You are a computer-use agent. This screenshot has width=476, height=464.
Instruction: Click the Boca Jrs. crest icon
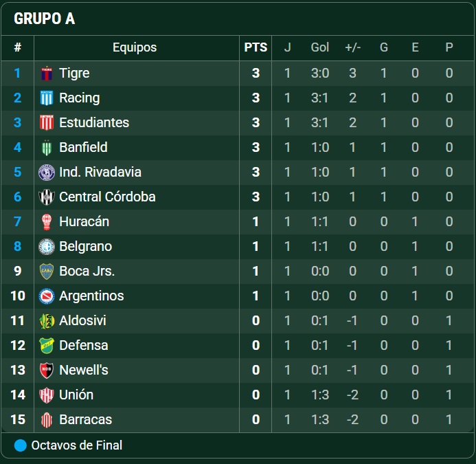pos(47,272)
